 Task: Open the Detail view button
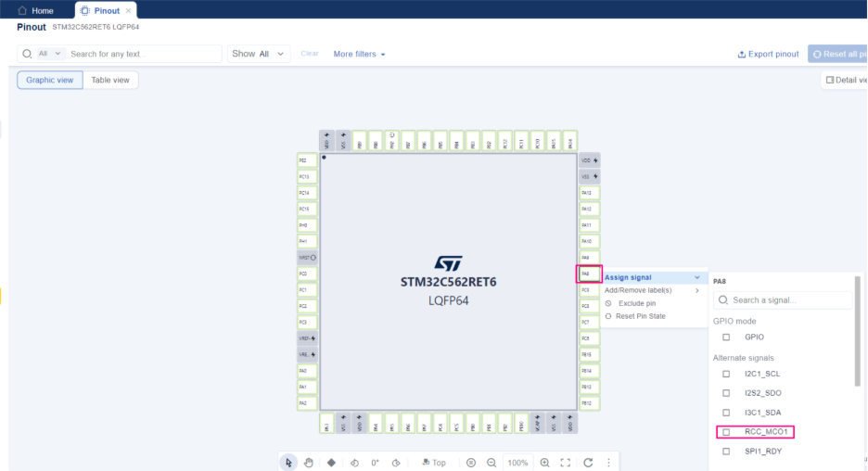coord(844,80)
